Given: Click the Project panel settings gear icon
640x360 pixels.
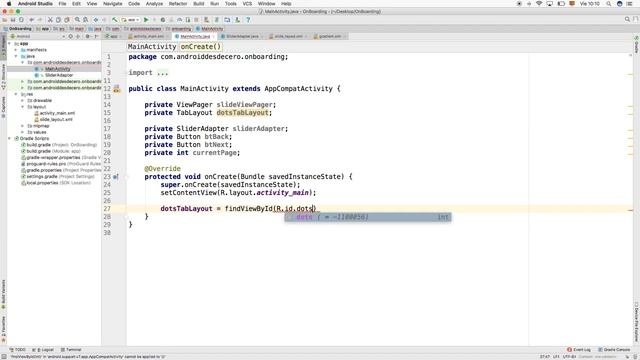Looking at the screenshot, I should tap(87, 36).
